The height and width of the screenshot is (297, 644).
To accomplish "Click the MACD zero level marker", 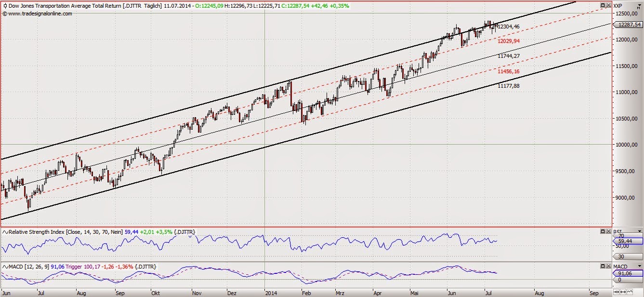I will click(628, 280).
